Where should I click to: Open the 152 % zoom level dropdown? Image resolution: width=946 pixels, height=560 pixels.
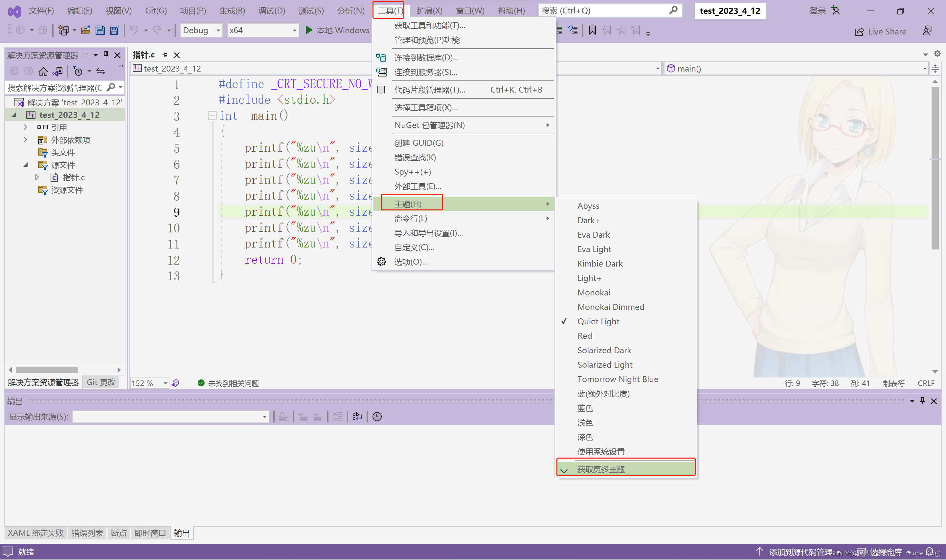(165, 383)
